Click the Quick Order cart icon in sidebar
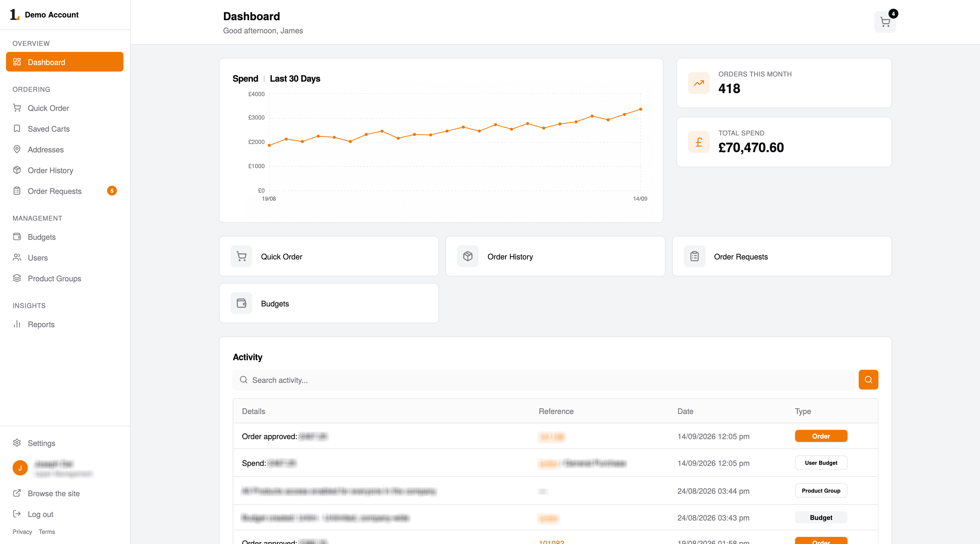980x544 pixels. coord(17,108)
